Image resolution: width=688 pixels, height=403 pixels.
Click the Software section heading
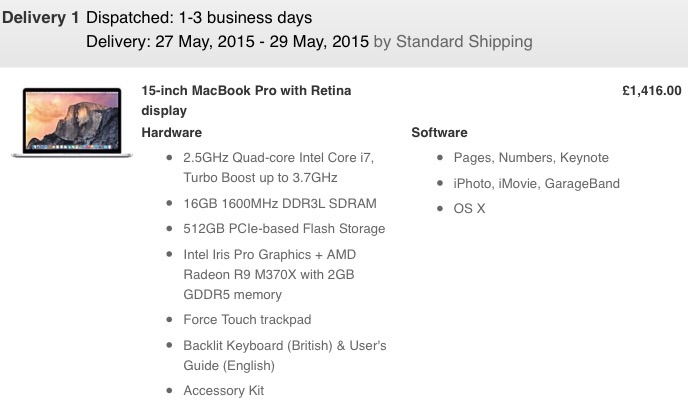click(x=439, y=133)
